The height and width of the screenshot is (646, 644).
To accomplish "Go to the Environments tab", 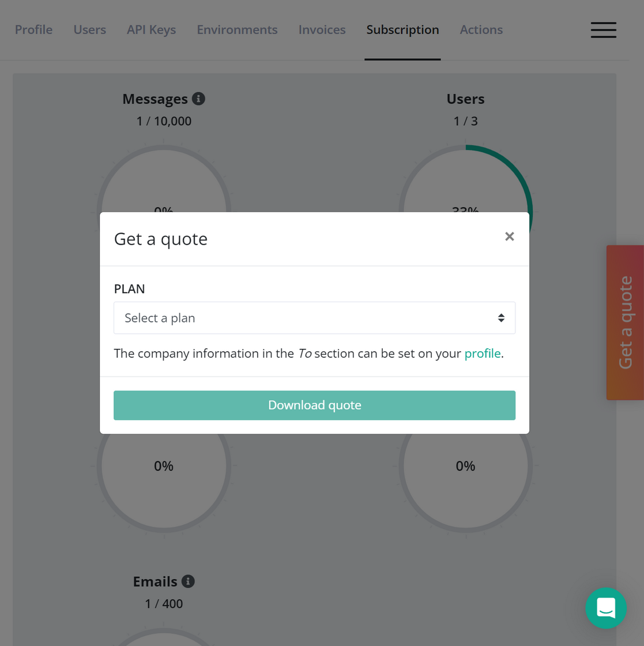I will (x=237, y=29).
